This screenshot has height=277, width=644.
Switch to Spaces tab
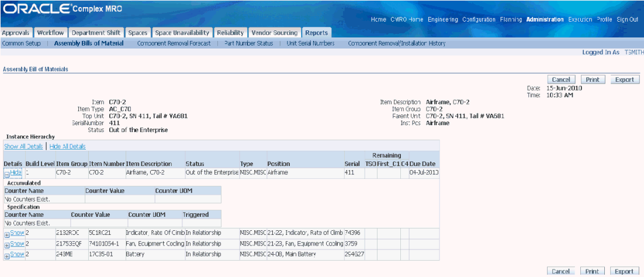coord(137,33)
